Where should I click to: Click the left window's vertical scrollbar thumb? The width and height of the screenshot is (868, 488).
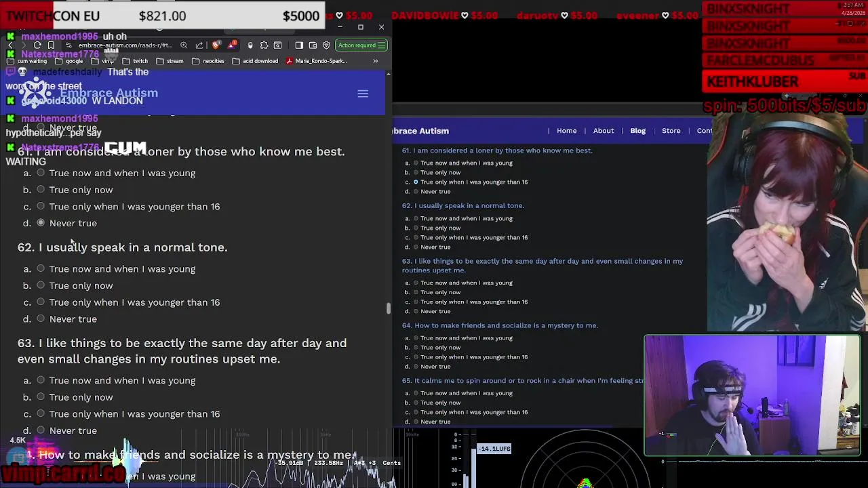click(388, 309)
